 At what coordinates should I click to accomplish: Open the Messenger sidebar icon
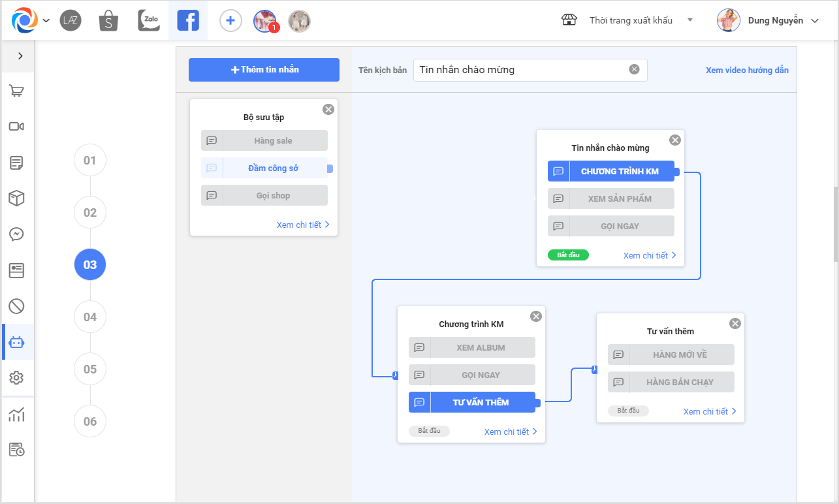[x=17, y=234]
